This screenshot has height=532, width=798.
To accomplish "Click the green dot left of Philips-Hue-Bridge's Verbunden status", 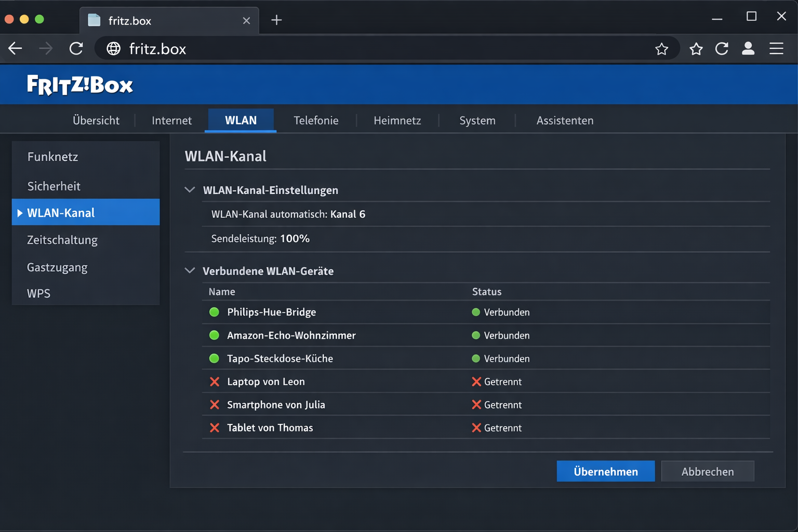I will pos(475,312).
